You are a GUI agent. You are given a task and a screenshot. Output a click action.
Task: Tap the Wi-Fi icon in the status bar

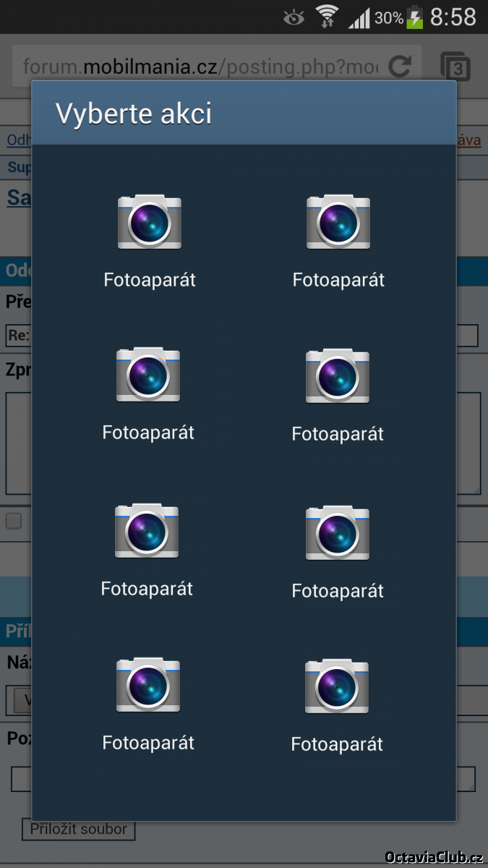(x=327, y=17)
